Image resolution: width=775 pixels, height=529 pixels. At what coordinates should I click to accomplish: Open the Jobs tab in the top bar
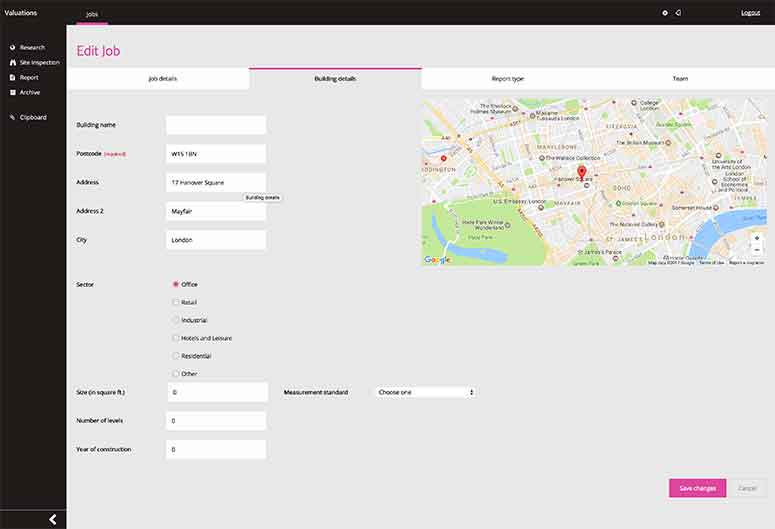92,14
